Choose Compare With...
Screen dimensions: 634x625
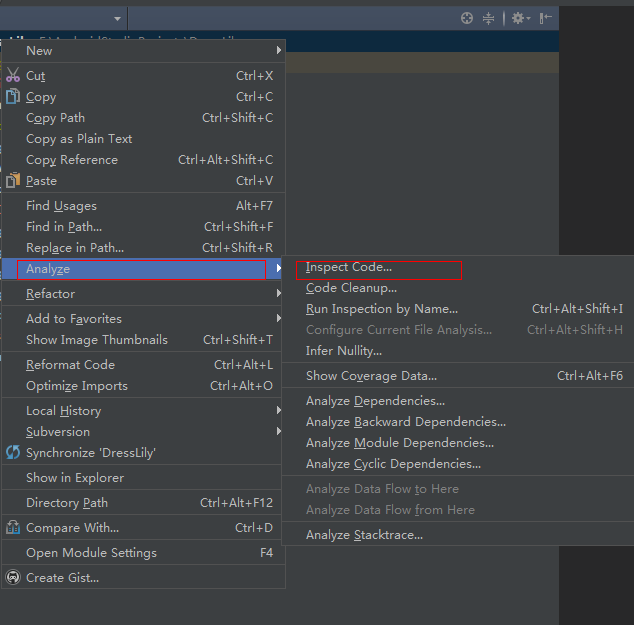pyautogui.click(x=144, y=528)
